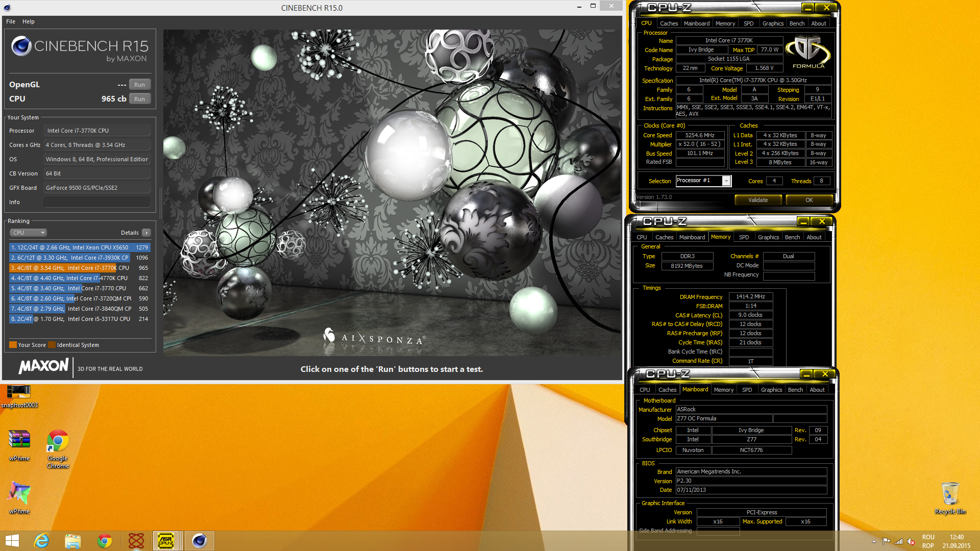Image resolution: width=980 pixels, height=551 pixels.
Task: Run the CPU benchmark test
Action: [139, 99]
